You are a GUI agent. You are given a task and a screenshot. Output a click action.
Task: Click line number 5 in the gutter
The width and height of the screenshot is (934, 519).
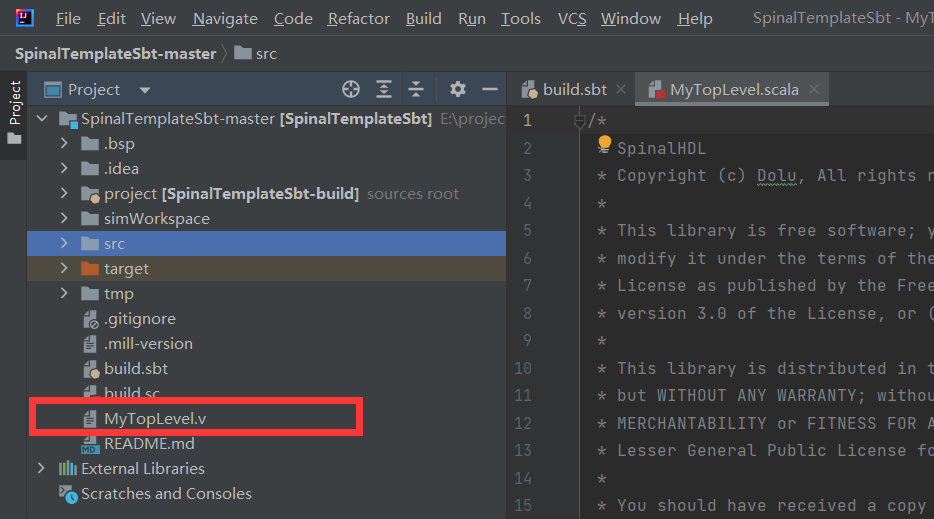tap(527, 231)
